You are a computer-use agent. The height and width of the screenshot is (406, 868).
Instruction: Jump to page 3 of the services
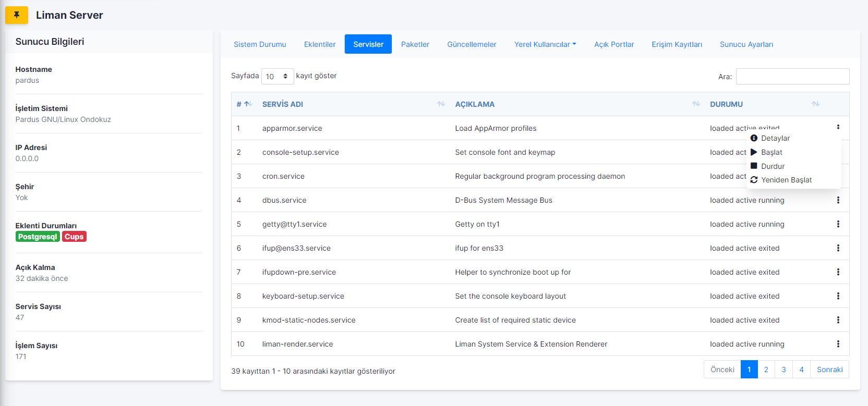tap(783, 370)
